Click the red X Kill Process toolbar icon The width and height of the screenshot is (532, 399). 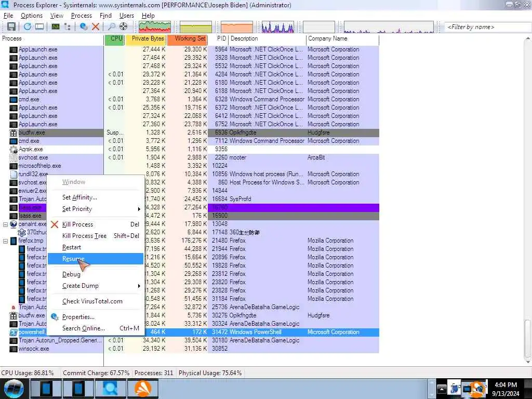click(96, 26)
